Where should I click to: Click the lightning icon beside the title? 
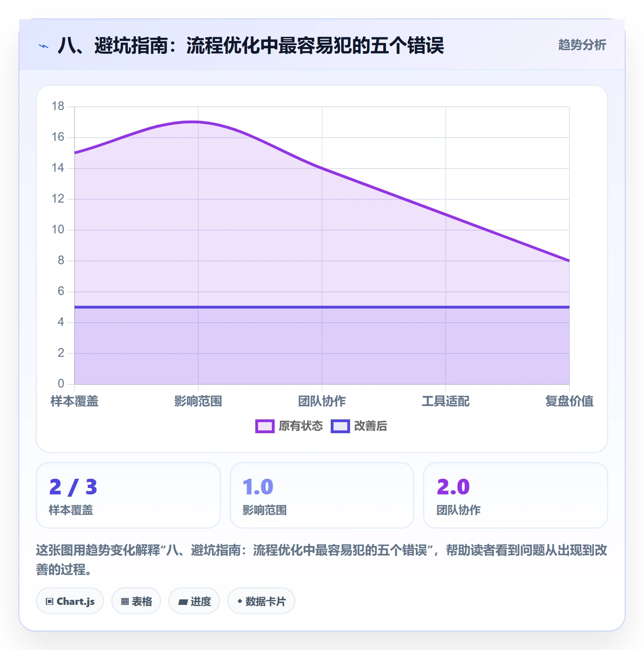pos(44,46)
